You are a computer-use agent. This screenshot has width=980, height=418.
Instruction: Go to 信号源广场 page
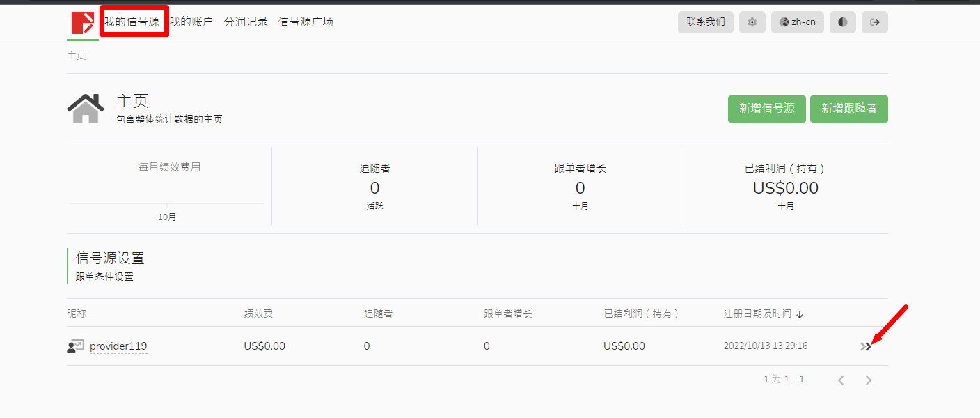tap(306, 22)
